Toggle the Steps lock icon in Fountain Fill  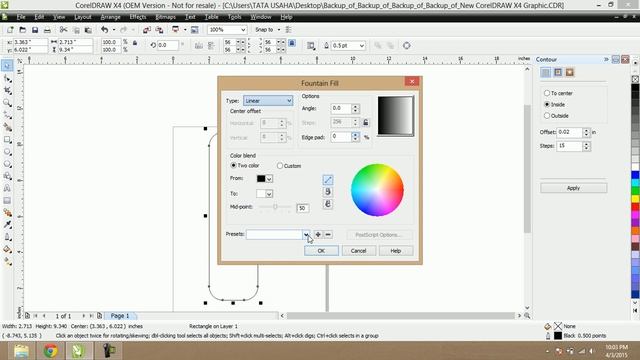pos(366,122)
